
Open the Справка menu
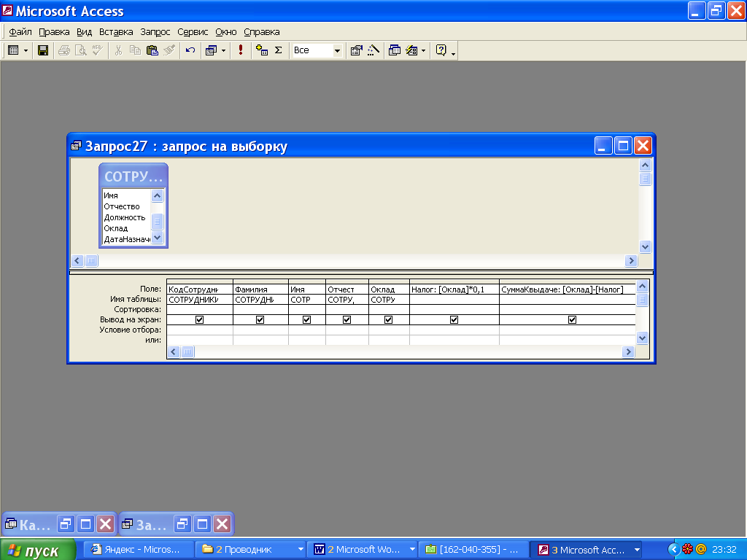tap(262, 32)
